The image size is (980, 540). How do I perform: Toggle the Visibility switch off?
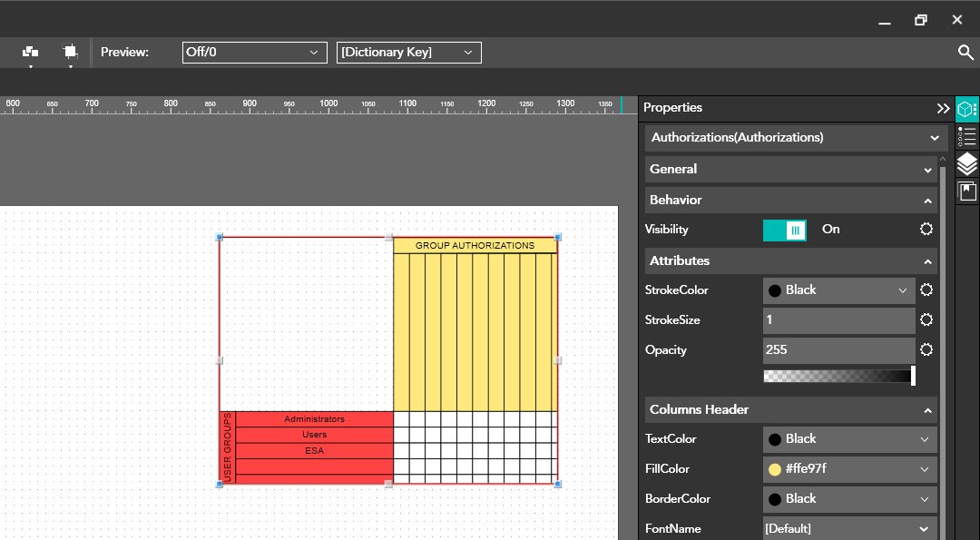coord(785,231)
